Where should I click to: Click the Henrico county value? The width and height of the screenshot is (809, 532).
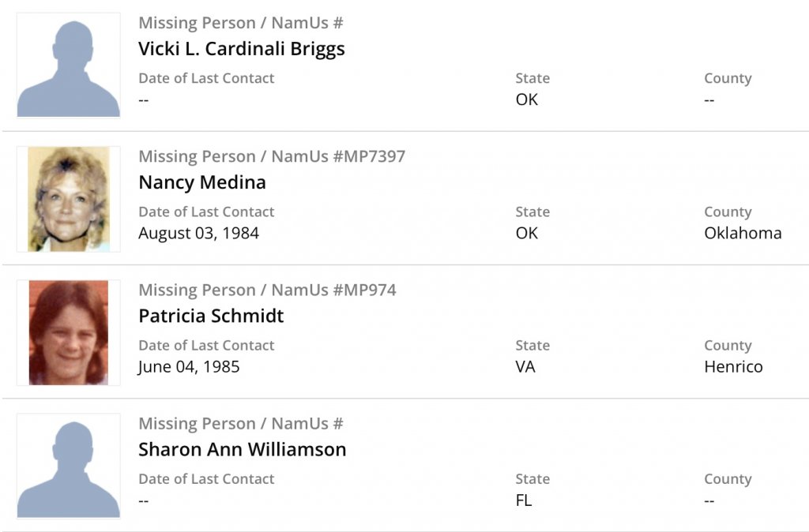733,366
